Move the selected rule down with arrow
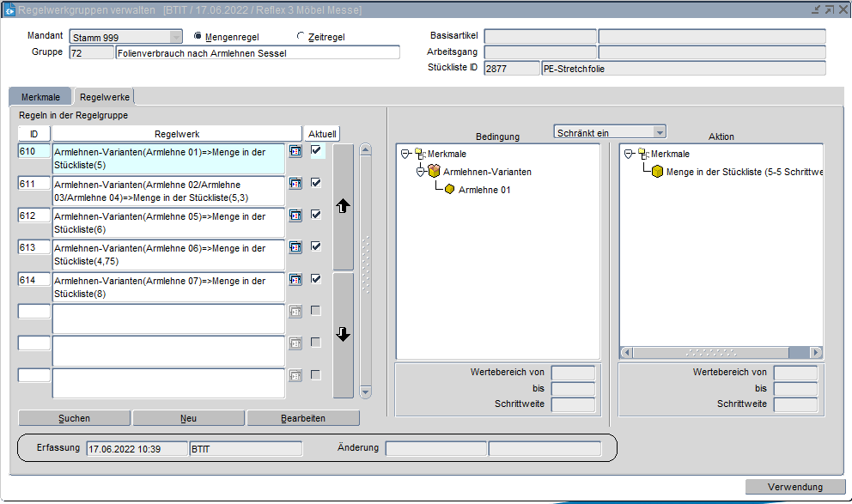Image resolution: width=852 pixels, height=504 pixels. (x=343, y=335)
